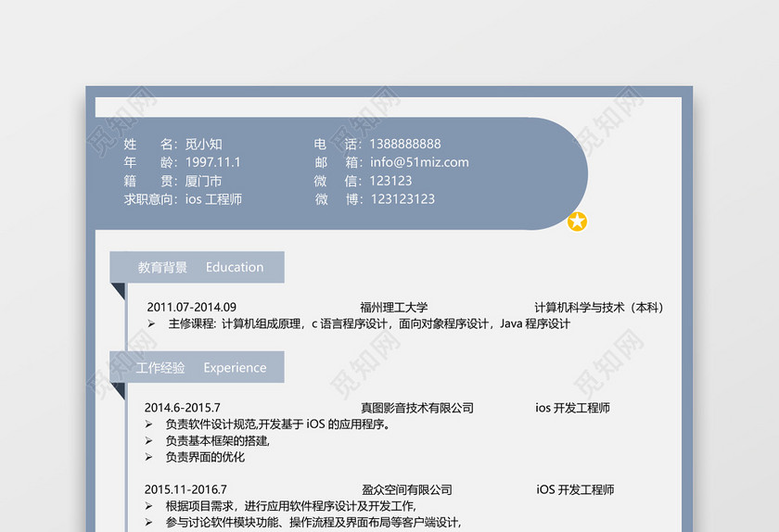Select bullet 参与讨论软件模块功能
This screenshot has width=779, height=532.
[x=313, y=522]
